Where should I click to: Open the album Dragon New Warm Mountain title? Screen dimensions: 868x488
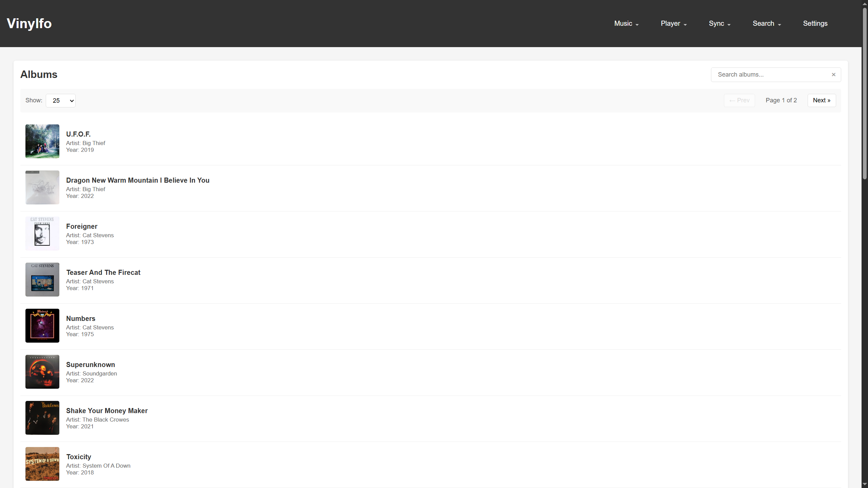tap(138, 180)
